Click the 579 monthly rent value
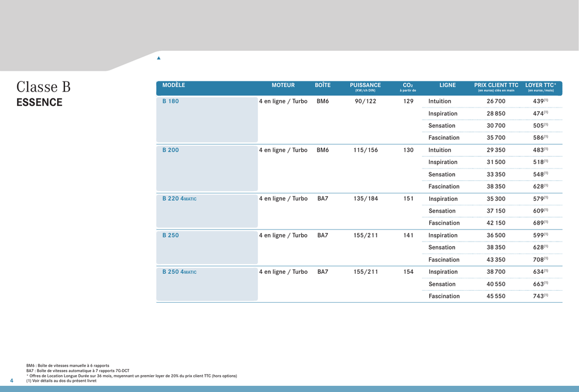 [x=540, y=199]
